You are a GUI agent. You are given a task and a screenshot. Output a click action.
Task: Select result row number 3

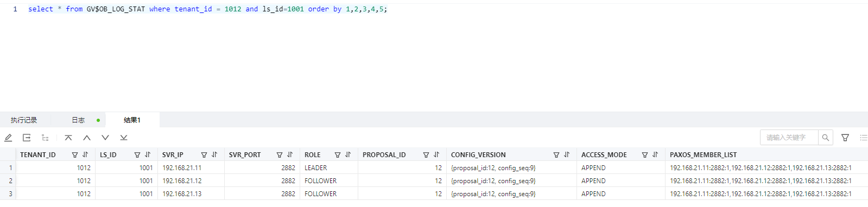click(10, 194)
